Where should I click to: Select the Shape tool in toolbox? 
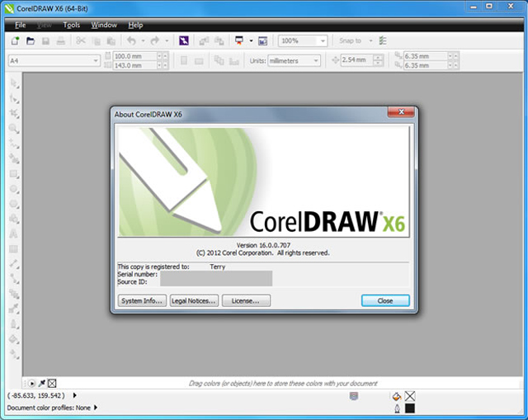14,98
